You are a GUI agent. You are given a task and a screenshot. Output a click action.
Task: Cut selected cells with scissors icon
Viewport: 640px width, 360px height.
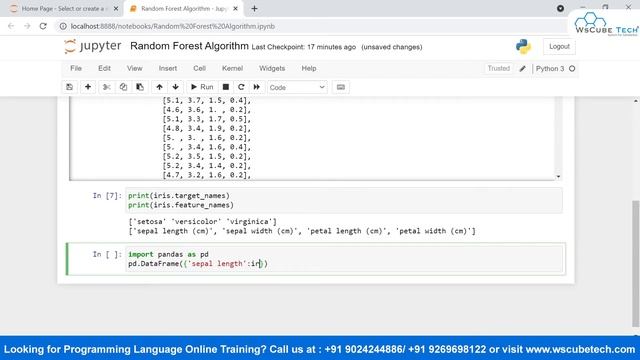pos(107,87)
